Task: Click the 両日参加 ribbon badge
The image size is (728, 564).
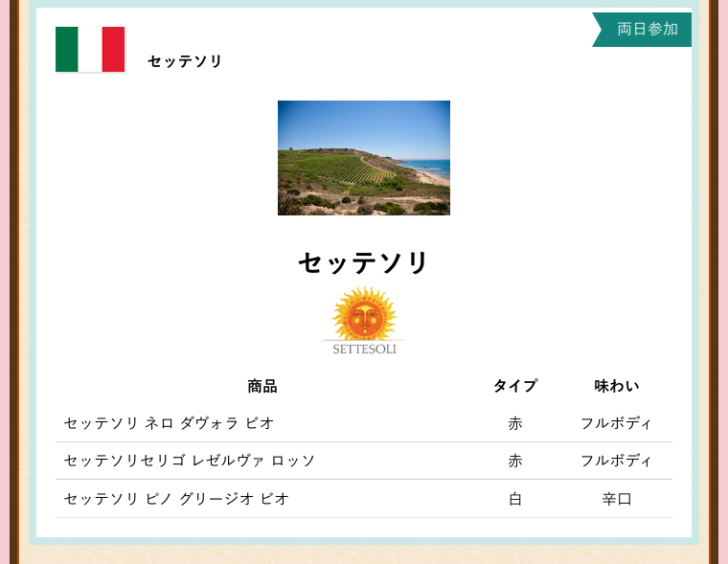Action: click(646, 30)
